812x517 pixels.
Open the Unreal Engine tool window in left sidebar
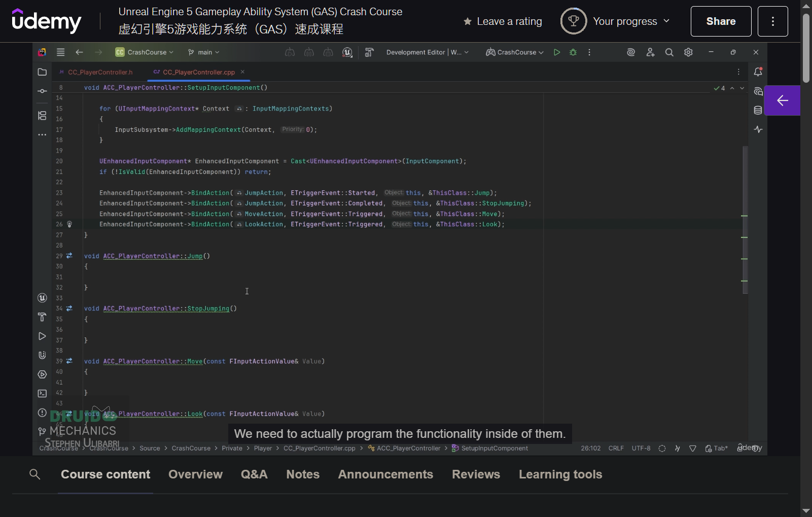coord(42,298)
